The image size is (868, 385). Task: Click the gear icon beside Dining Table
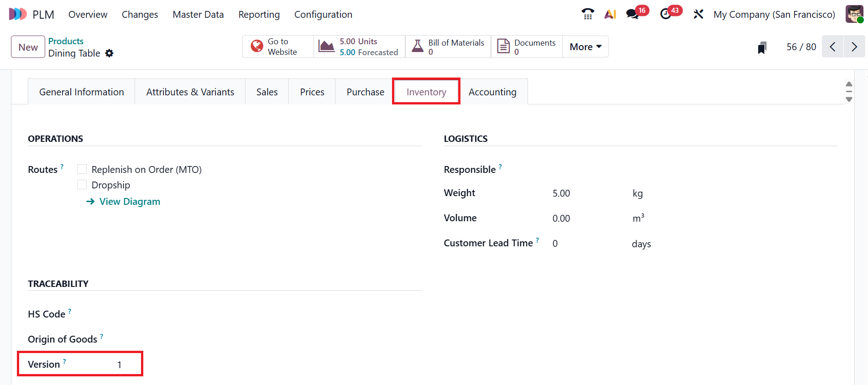tap(109, 53)
